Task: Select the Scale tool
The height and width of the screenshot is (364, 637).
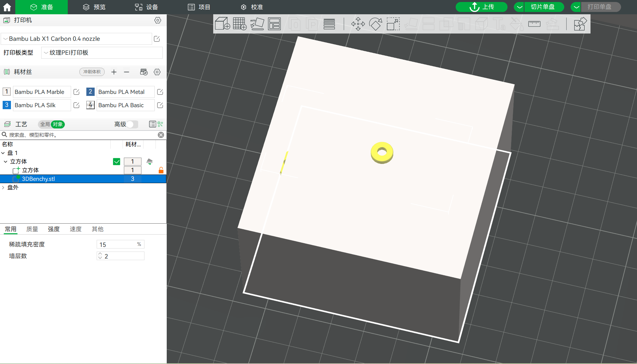Action: pos(393,24)
